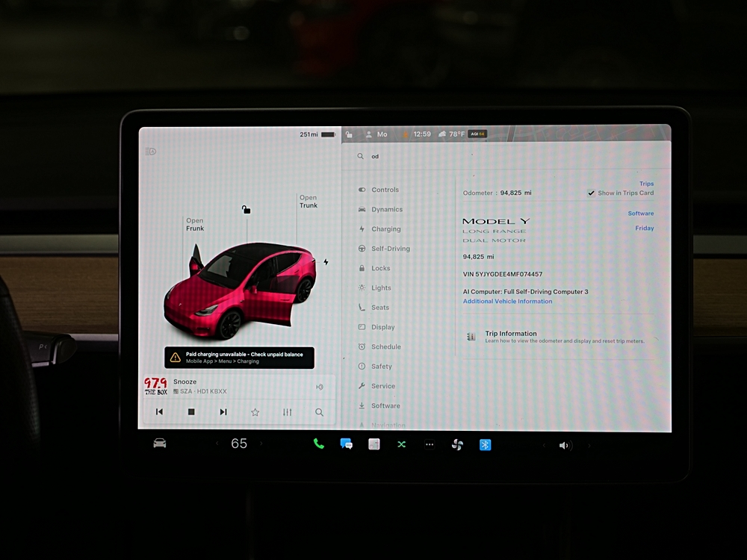Open Additional Vehicle Information link
This screenshot has width=747, height=560.
pyautogui.click(x=507, y=302)
